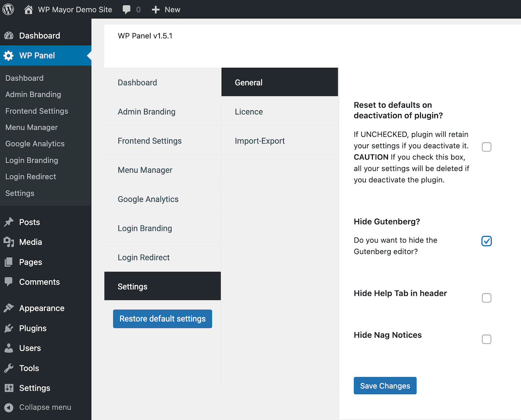
Task: Click the Media icon in sidebar
Action: (x=9, y=242)
